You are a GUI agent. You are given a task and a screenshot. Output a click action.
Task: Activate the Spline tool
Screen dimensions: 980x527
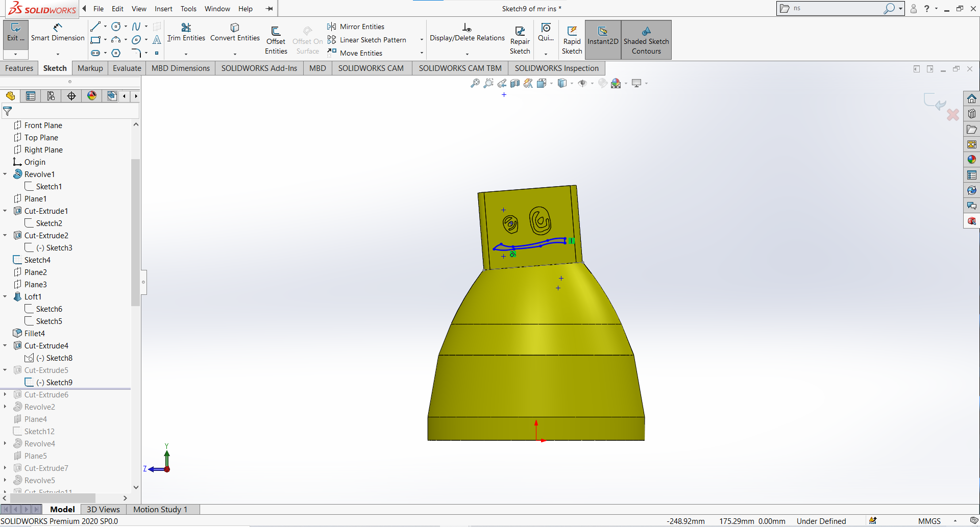click(x=135, y=26)
